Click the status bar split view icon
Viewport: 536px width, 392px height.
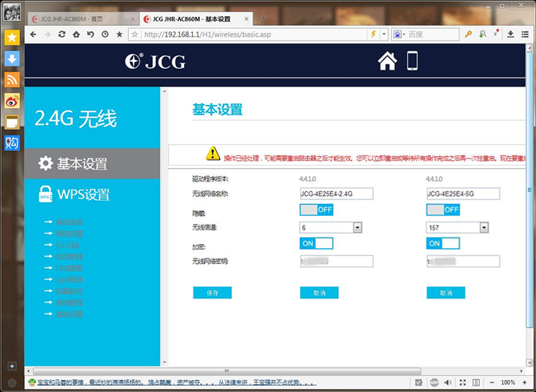click(x=476, y=382)
